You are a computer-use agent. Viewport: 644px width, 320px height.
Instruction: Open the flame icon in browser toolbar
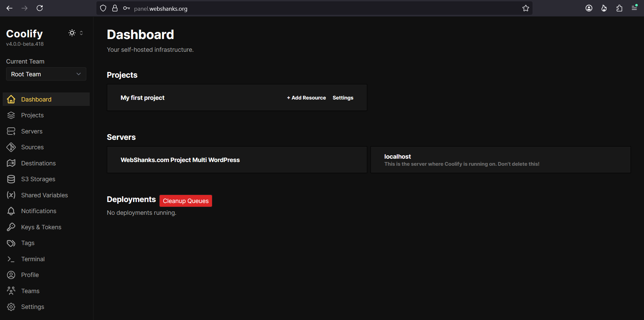point(604,8)
